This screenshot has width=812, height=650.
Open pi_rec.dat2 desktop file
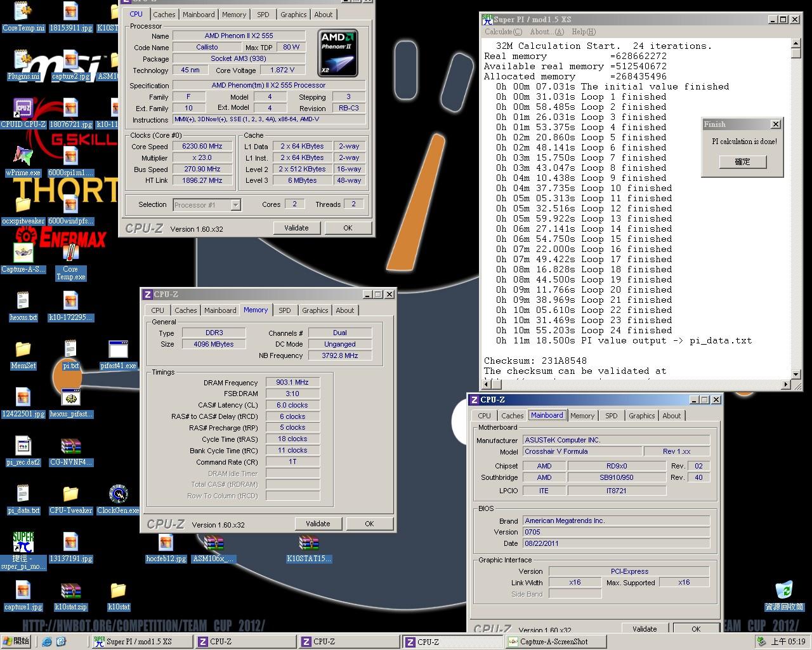[23, 451]
